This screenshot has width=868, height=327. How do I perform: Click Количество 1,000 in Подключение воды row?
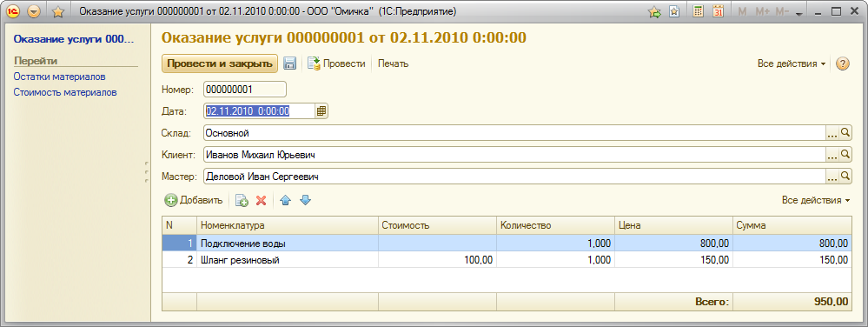coord(556,244)
